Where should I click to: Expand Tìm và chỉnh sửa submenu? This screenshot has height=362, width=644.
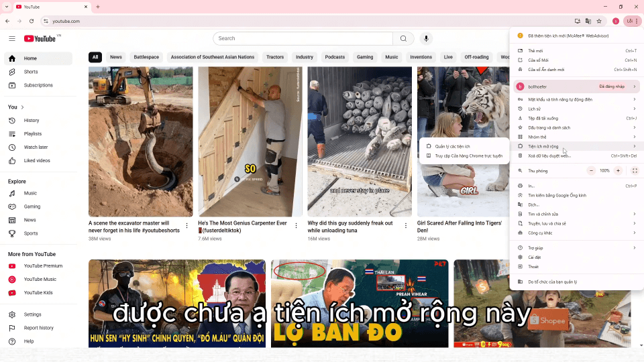(577, 215)
